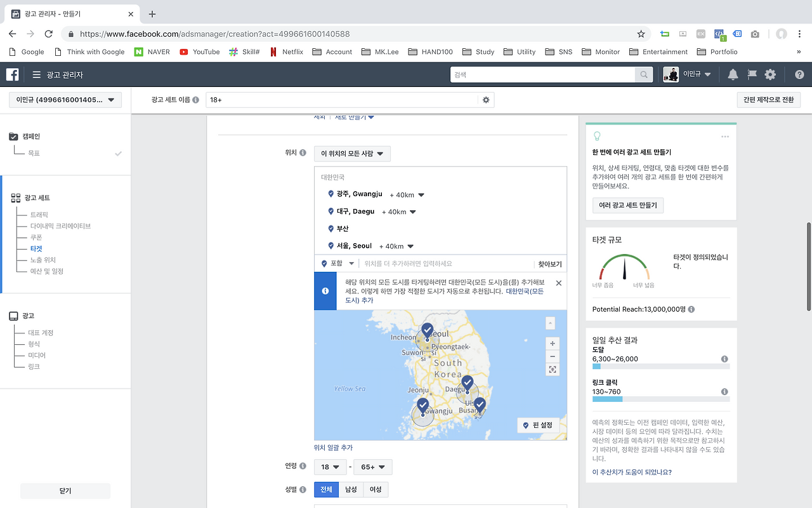
Task: Open the minimum age 18 dropdown
Action: pyautogui.click(x=331, y=467)
